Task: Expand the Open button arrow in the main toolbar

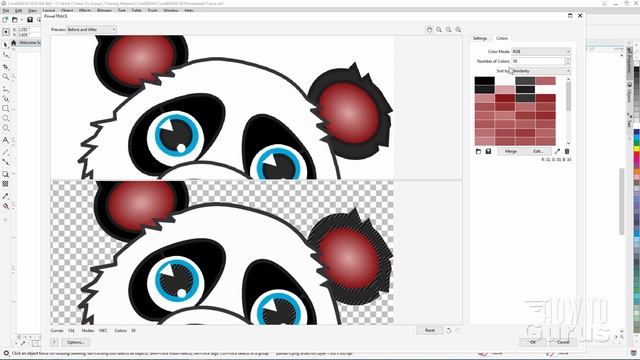Action: 21,20
